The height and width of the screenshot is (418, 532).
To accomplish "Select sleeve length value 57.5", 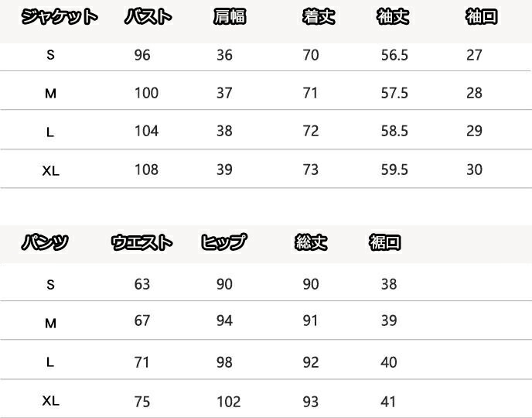I will (394, 93).
